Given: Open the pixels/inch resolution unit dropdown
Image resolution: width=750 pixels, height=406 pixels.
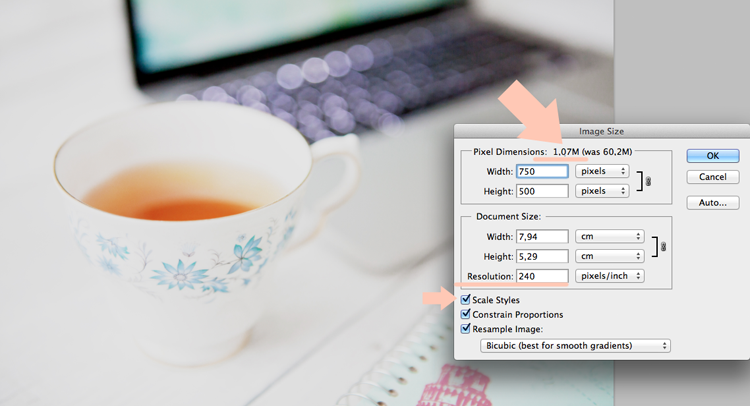Looking at the screenshot, I should tap(610, 276).
